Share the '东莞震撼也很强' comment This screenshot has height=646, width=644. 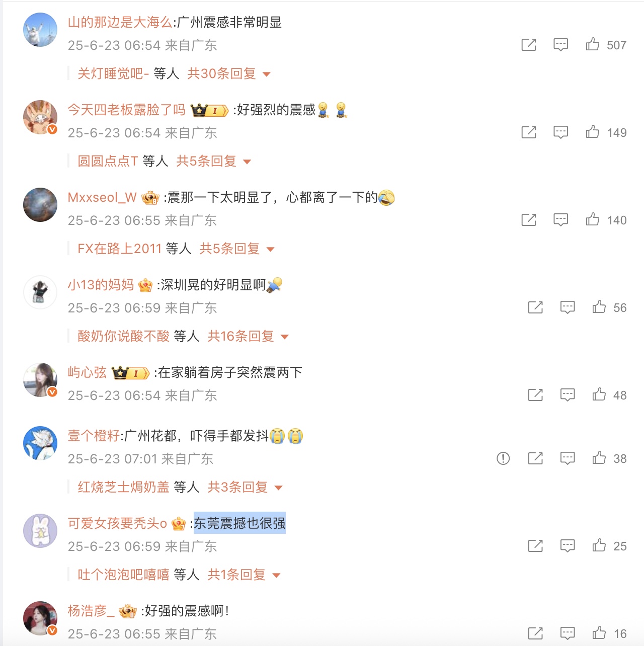click(535, 546)
